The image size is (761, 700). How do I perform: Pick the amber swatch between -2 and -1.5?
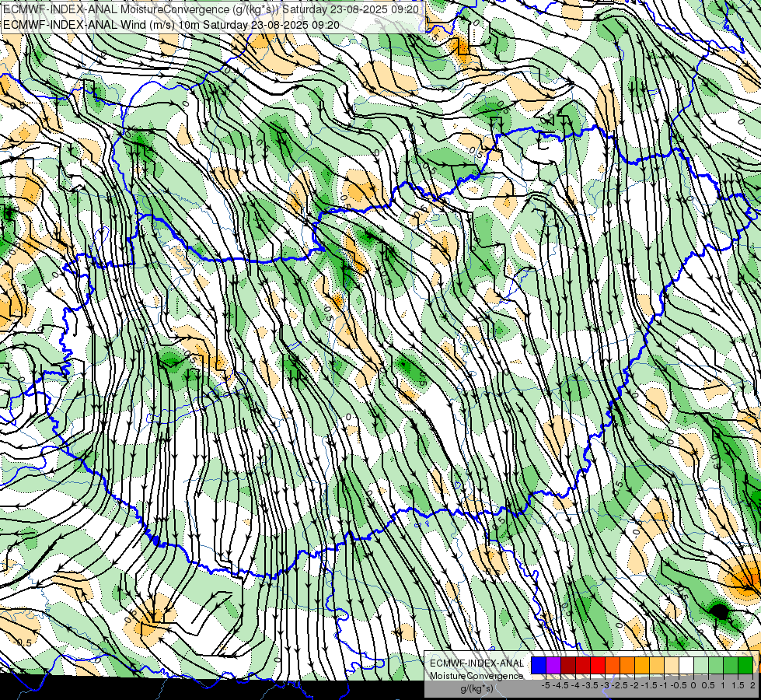642,665
